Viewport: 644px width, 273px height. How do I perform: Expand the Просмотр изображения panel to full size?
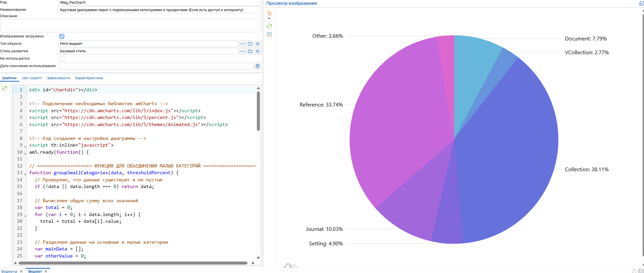[641, 3]
